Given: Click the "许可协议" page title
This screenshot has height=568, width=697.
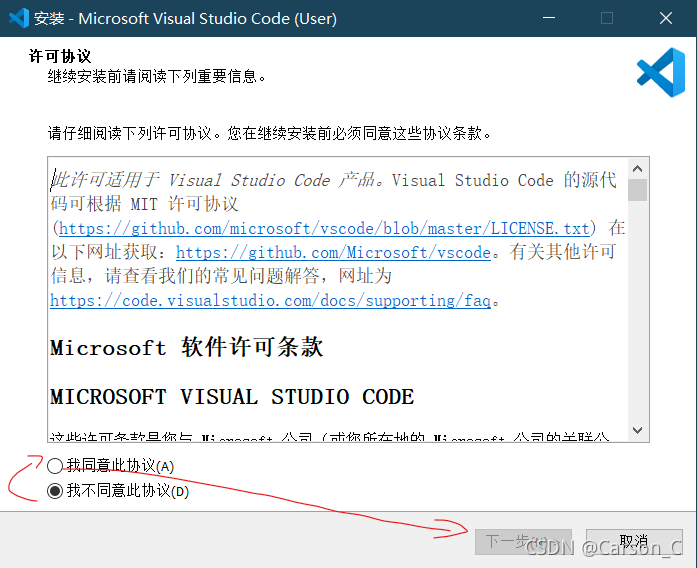Looking at the screenshot, I should pyautogui.click(x=60, y=56).
